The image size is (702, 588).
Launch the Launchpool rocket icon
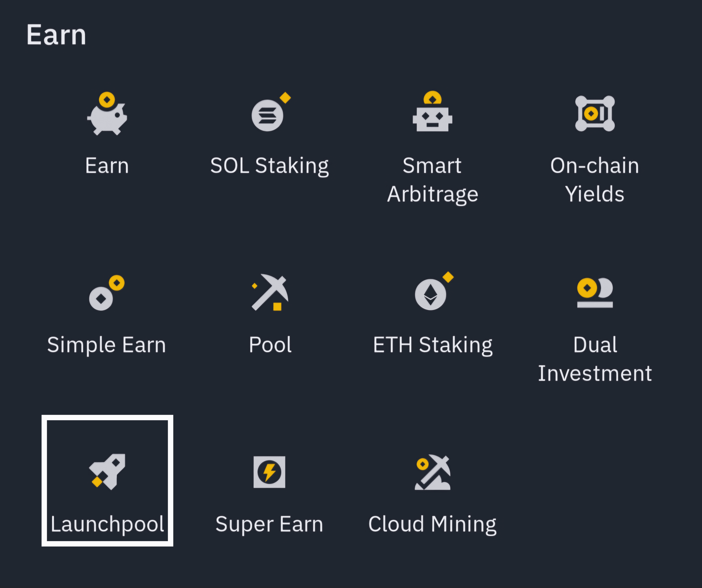107,472
